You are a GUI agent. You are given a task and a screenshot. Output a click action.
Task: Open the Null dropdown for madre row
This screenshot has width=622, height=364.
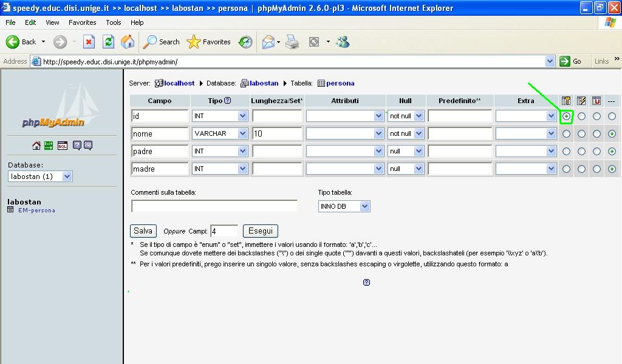click(x=419, y=169)
